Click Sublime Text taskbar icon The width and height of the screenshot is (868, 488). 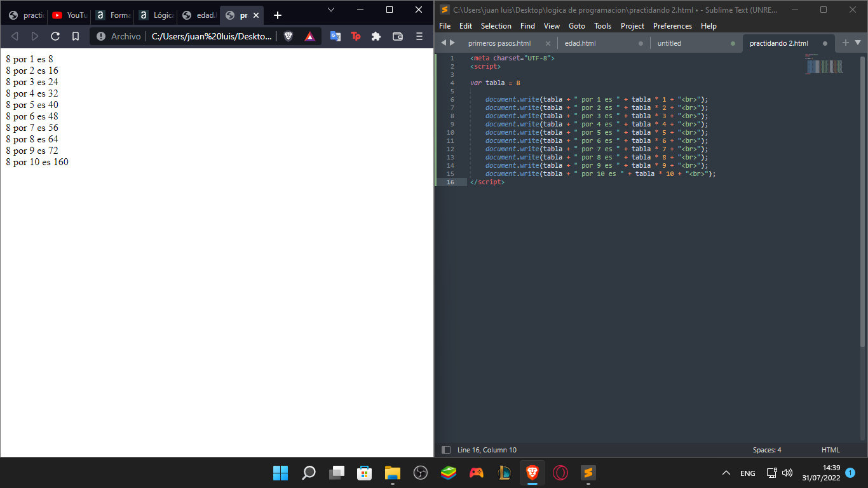pyautogui.click(x=588, y=473)
